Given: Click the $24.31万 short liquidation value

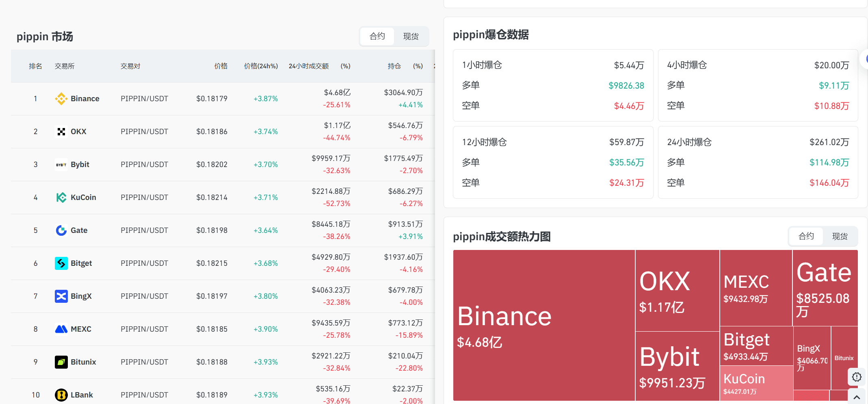Looking at the screenshot, I should tap(627, 183).
